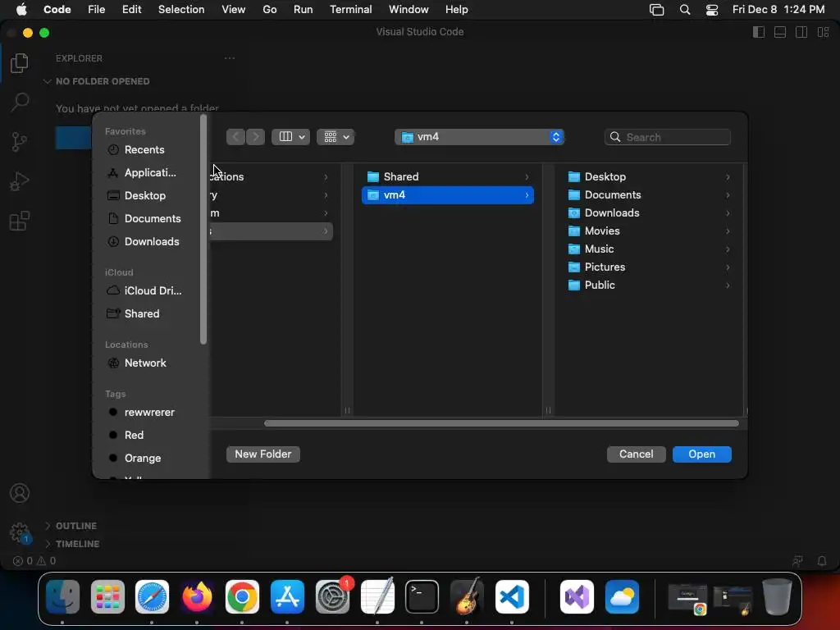The image size is (840, 630).
Task: Open column view options dropdown
Action: point(290,137)
